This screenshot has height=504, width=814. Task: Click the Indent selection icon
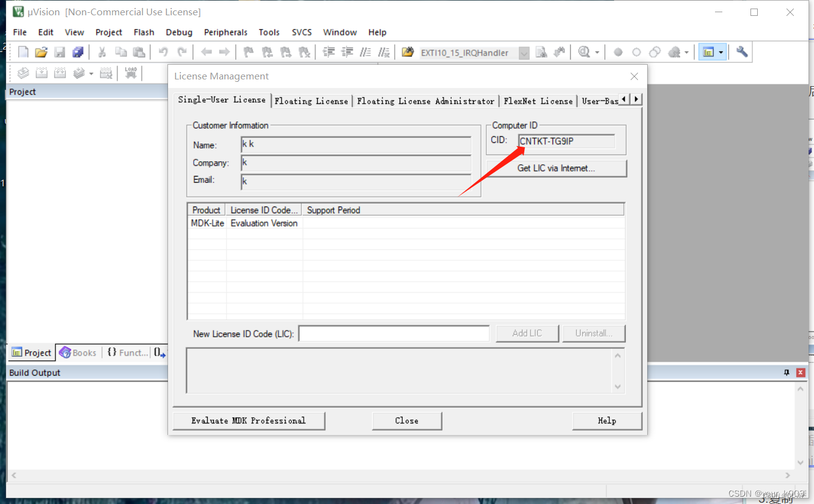tap(329, 53)
